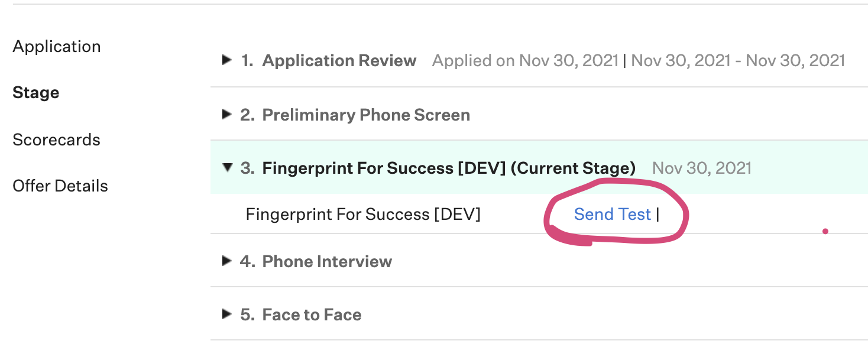Click the Applied on Nov 30, 2021 text
The width and height of the screenshot is (868, 344).
click(525, 60)
